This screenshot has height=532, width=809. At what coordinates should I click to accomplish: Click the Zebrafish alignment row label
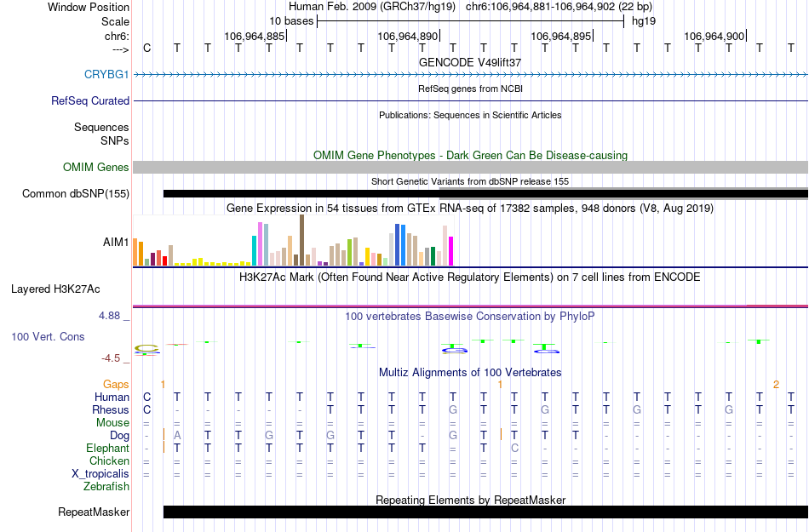click(106, 486)
